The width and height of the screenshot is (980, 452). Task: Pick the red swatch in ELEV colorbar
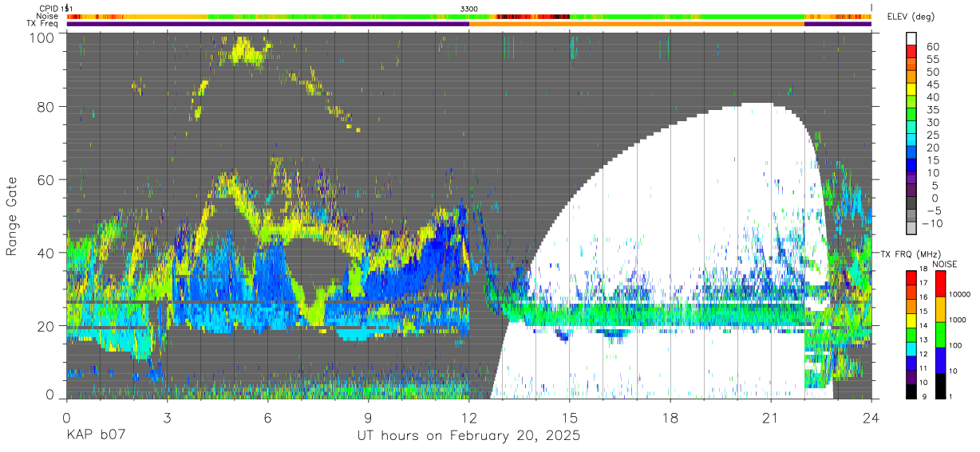(x=911, y=51)
